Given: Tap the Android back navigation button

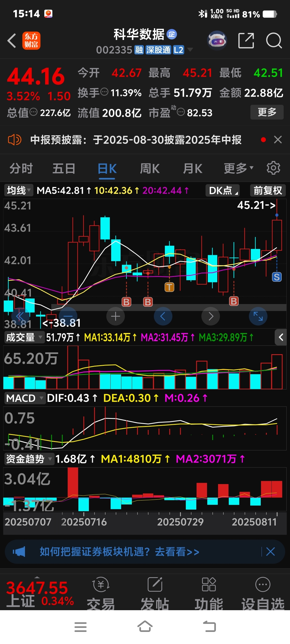Looking at the screenshot, I should click(x=209, y=627).
